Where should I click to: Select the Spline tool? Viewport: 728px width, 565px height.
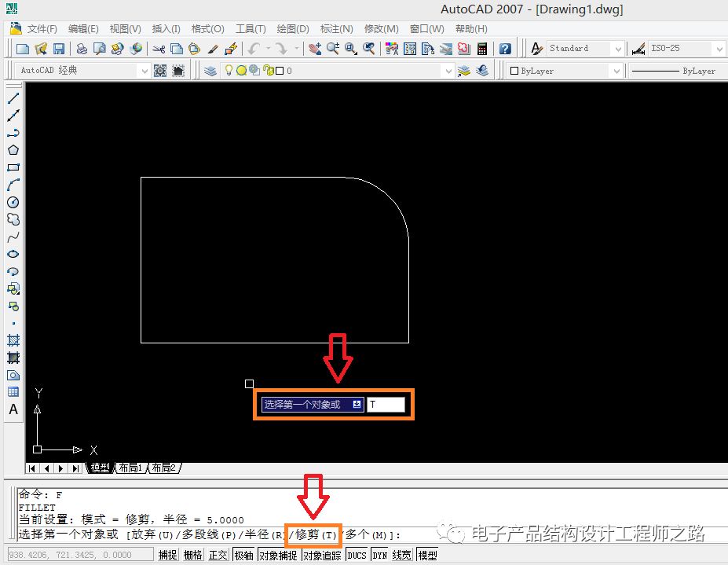[13, 237]
